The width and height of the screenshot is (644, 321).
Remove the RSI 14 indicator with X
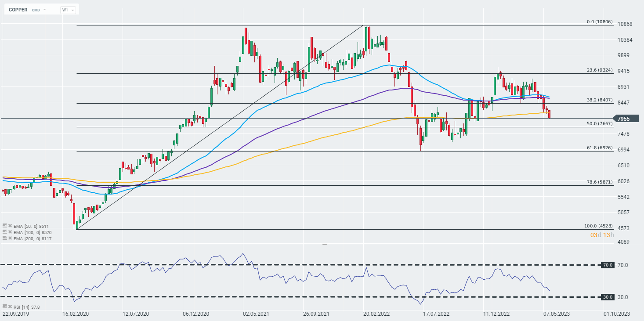(10, 307)
